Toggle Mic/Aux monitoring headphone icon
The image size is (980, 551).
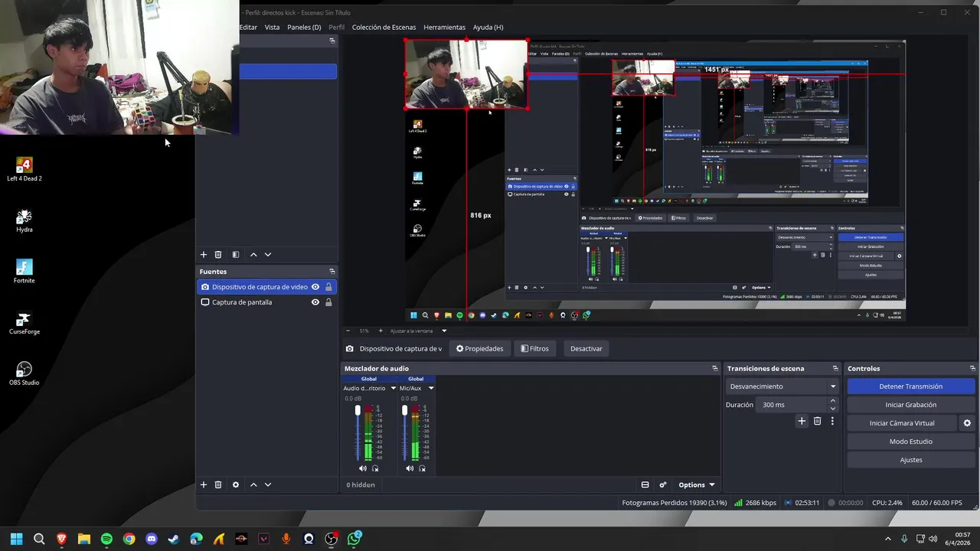[x=422, y=468]
